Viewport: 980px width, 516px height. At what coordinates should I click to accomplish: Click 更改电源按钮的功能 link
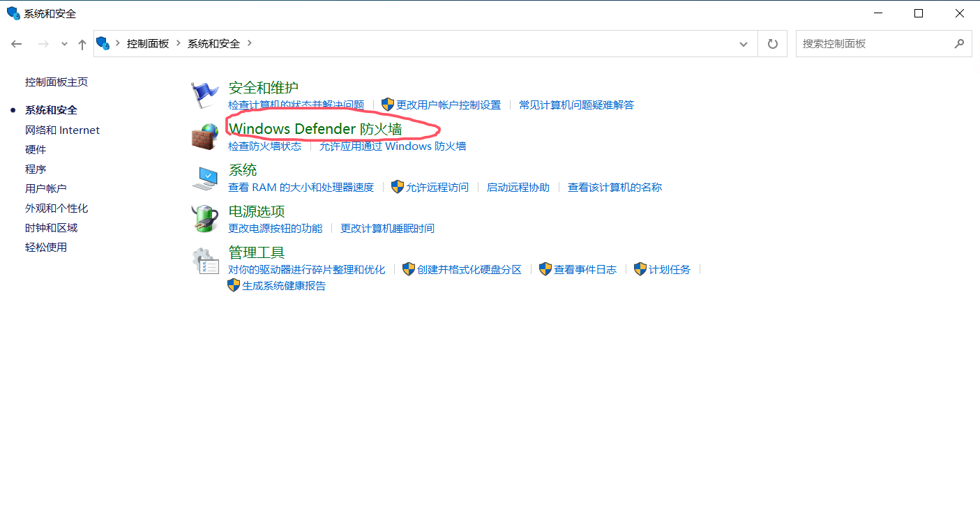coord(276,228)
